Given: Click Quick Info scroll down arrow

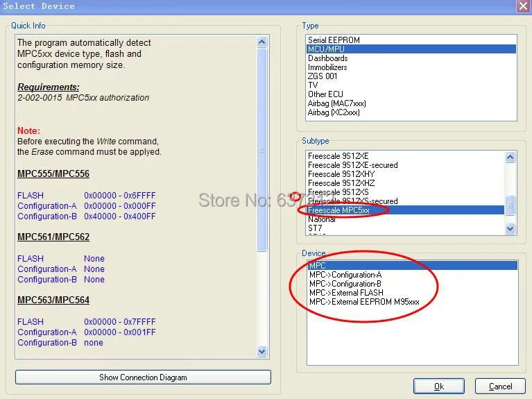Looking at the screenshot, I should (262, 351).
